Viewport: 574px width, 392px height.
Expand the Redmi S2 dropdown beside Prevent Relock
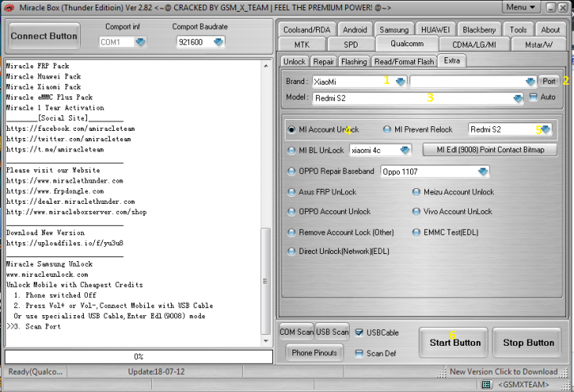(x=546, y=129)
